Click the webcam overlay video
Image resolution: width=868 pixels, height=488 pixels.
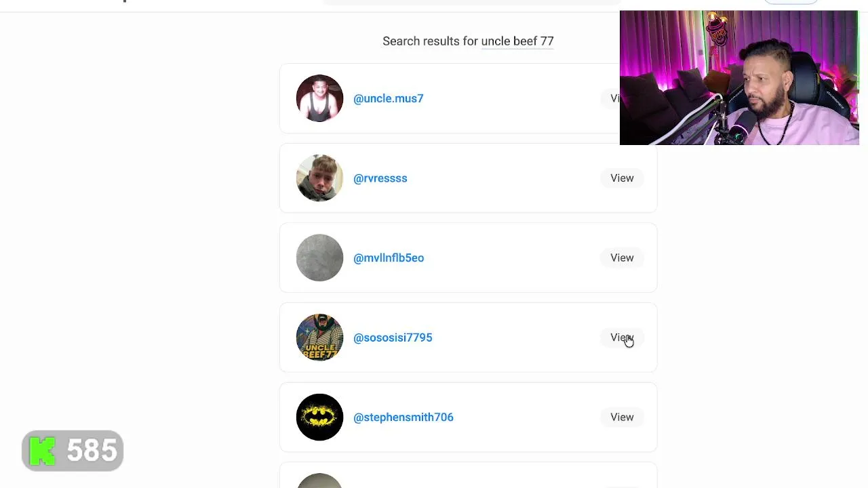[739, 77]
